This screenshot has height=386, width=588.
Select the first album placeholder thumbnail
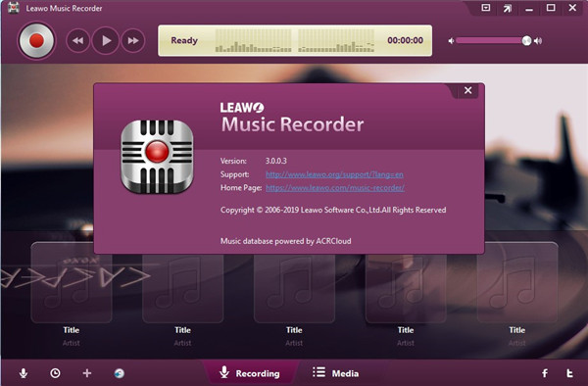[x=72, y=282]
